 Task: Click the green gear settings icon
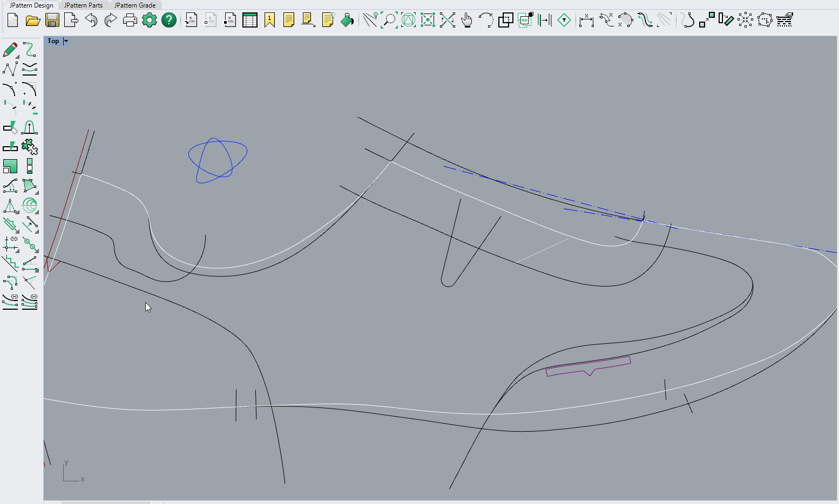tap(149, 21)
